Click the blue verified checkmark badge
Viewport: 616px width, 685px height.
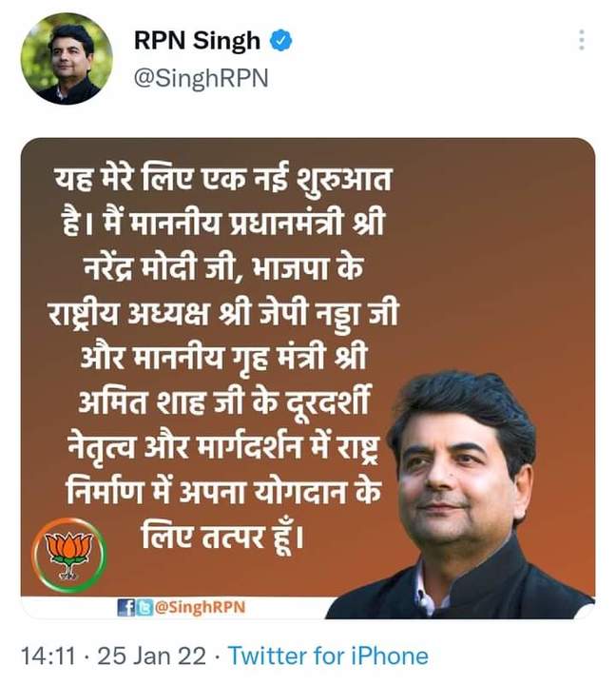[281, 41]
